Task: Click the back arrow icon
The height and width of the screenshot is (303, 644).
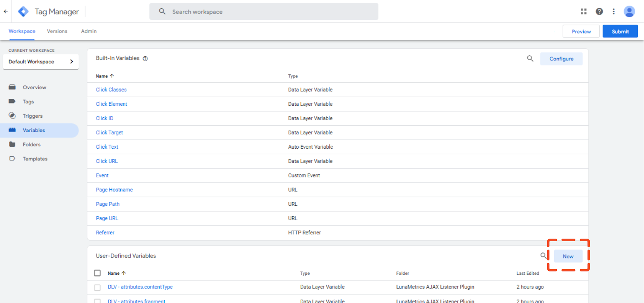Action: pos(6,12)
